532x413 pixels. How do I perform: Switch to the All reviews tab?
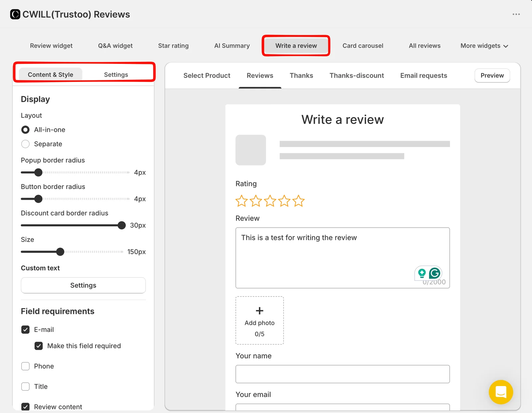(x=425, y=46)
